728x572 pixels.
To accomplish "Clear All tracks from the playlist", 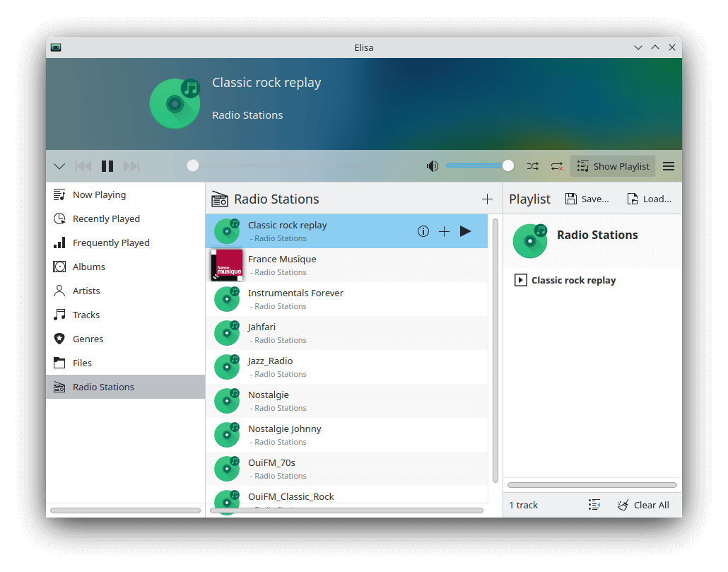I will 643,505.
